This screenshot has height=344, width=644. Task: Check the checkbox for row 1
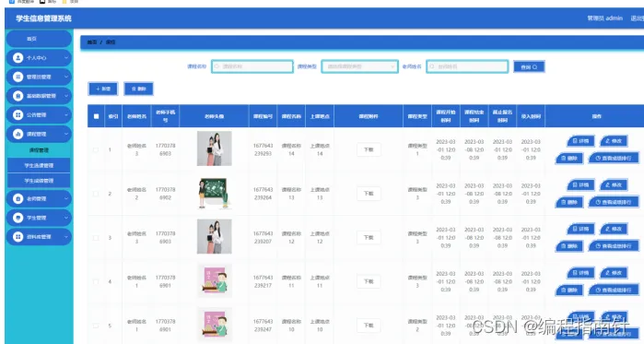point(96,149)
